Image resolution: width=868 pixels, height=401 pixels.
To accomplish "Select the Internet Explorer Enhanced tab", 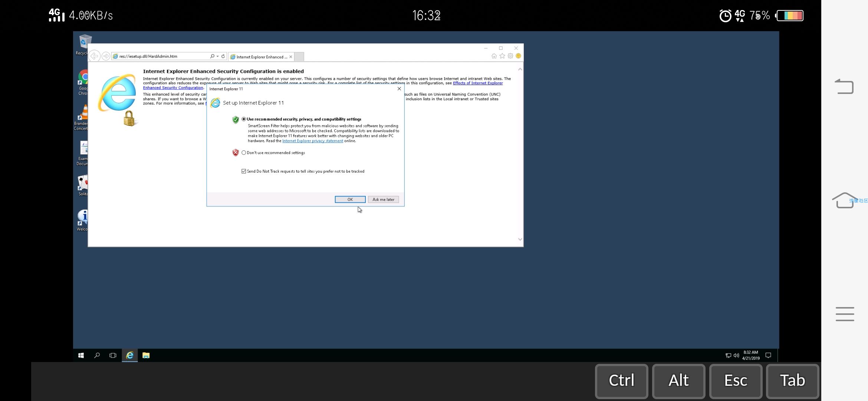I will [261, 57].
